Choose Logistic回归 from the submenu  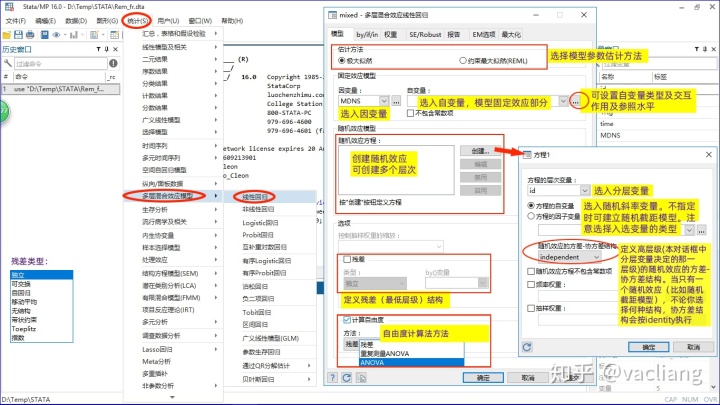coord(260,223)
